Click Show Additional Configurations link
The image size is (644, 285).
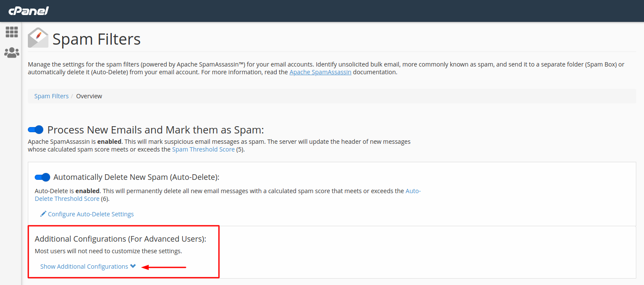click(84, 267)
